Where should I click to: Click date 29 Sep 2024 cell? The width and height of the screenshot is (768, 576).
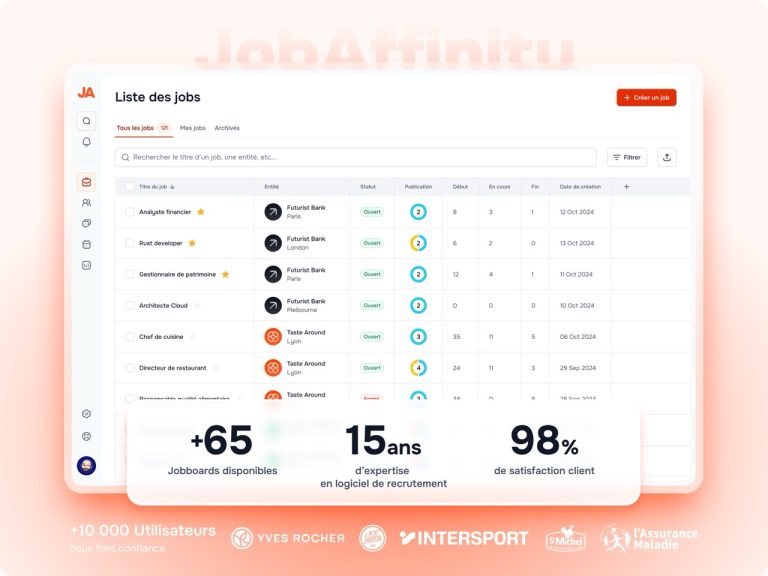pyautogui.click(x=578, y=368)
